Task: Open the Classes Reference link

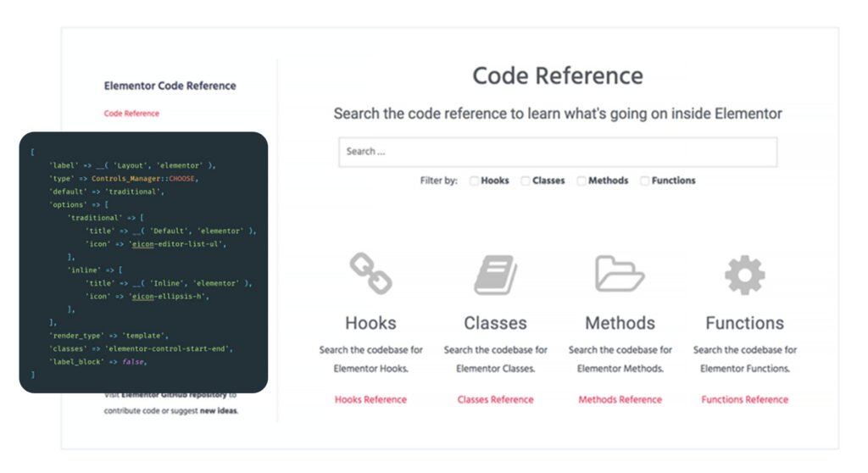Action: (x=495, y=399)
